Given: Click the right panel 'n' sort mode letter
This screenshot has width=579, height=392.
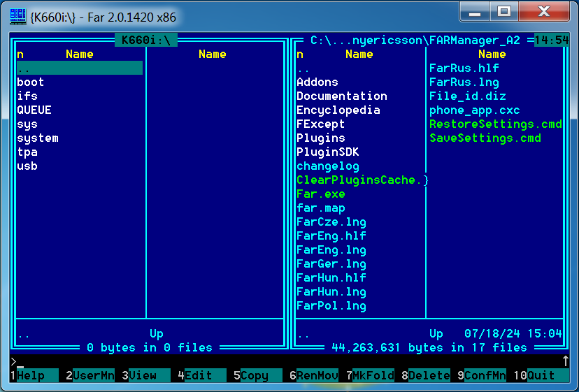Looking at the screenshot, I should [x=300, y=55].
